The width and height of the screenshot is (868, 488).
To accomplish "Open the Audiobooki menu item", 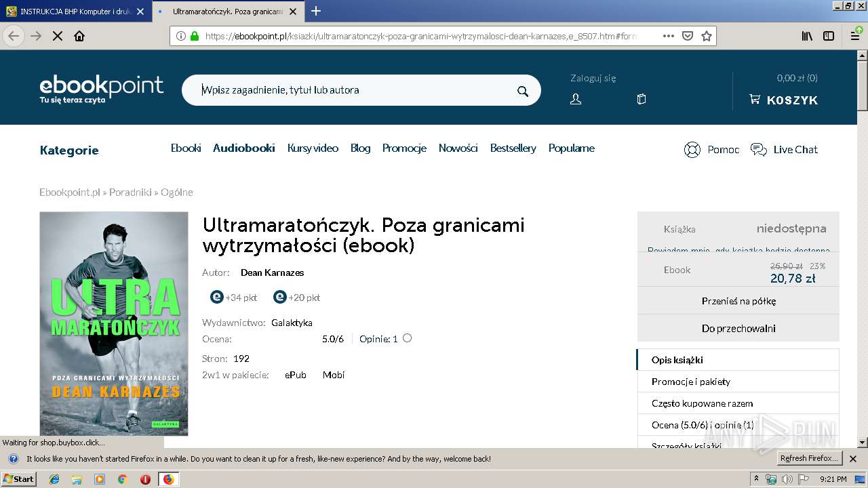I will [244, 148].
